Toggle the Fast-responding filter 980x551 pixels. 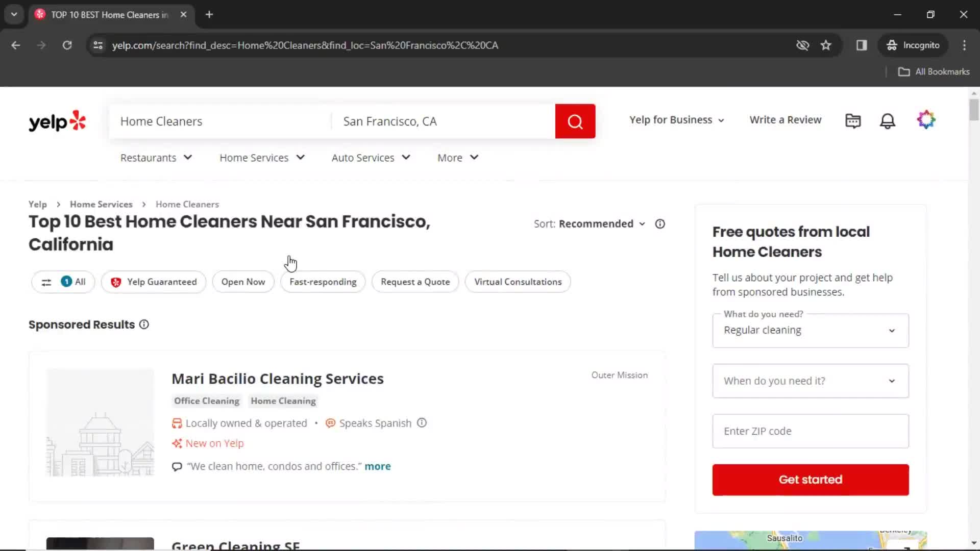[323, 281]
